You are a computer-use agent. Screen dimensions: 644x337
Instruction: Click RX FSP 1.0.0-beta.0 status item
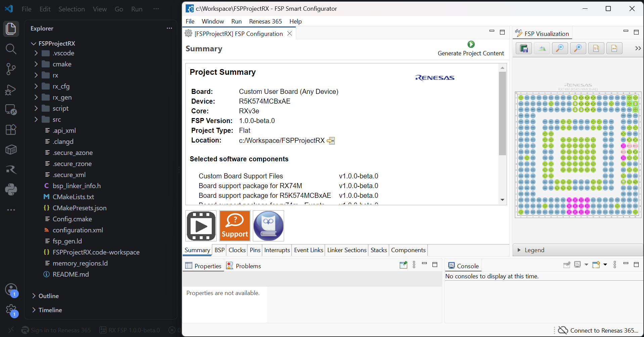coord(130,330)
